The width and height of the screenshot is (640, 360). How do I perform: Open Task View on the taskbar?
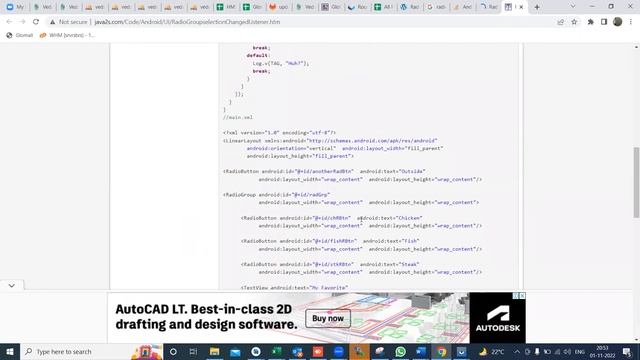click(193, 352)
